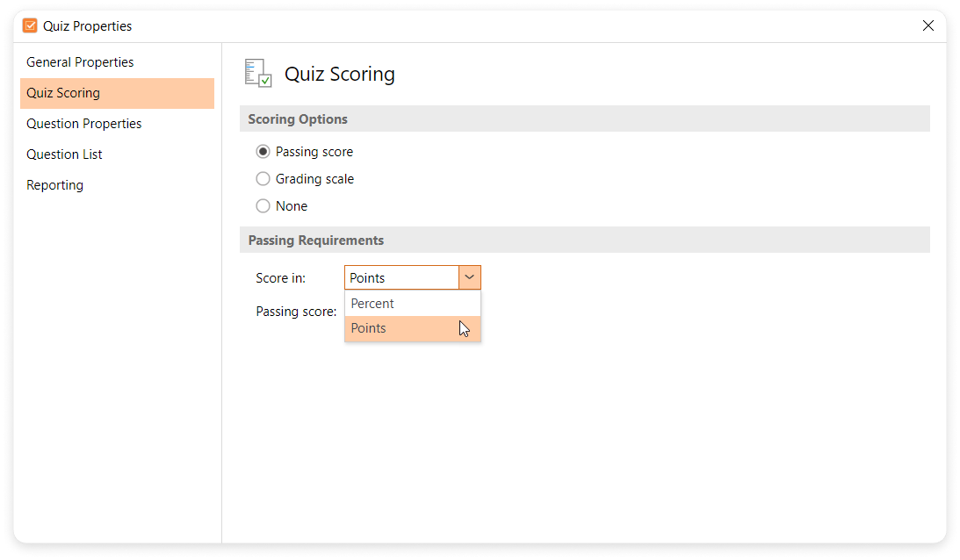
Task: Set scoring option to None
Action: 263,206
